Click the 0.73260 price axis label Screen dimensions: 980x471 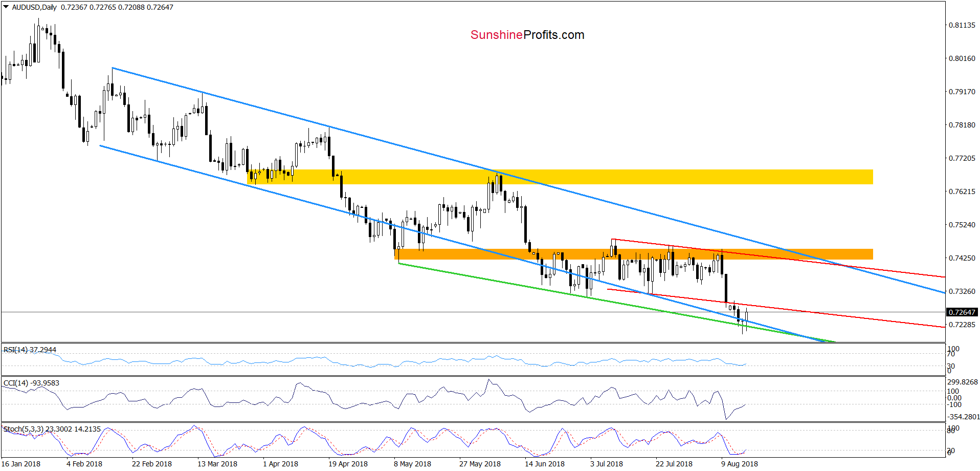962,291
